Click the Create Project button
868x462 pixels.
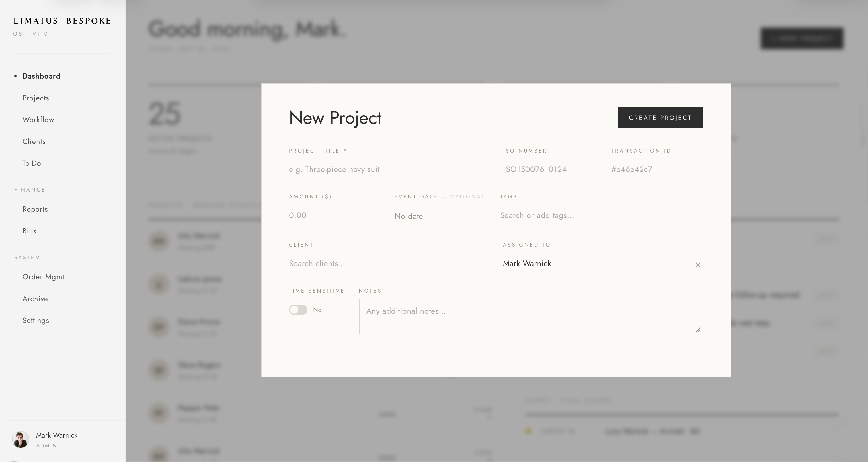[660, 118]
